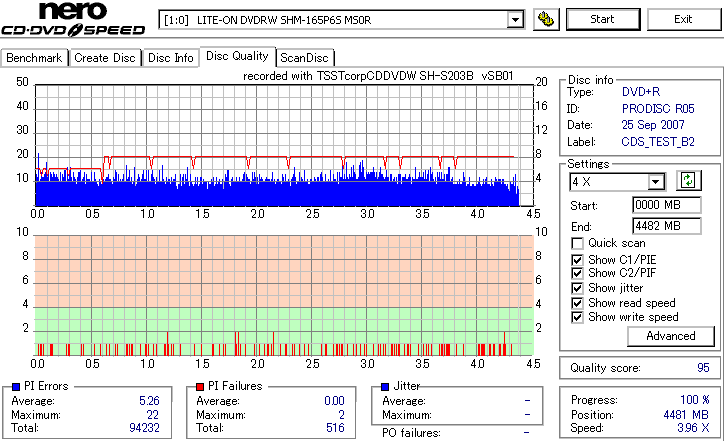Click the PI Failures graph area
Viewport: 724px width, 441px height.
(x=284, y=296)
